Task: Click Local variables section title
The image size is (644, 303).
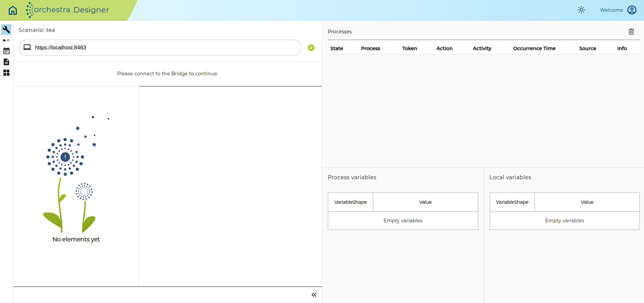Action: click(x=510, y=177)
